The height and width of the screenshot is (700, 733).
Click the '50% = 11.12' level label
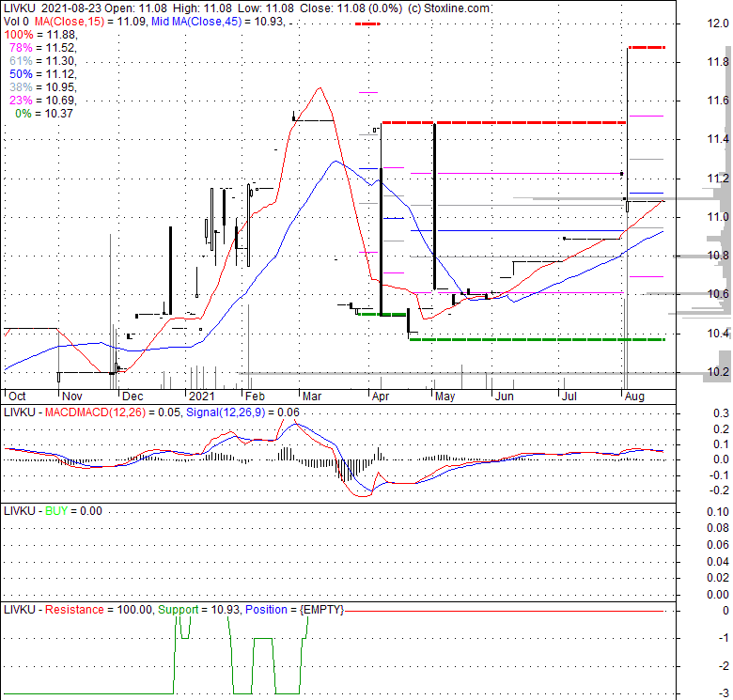(43, 74)
